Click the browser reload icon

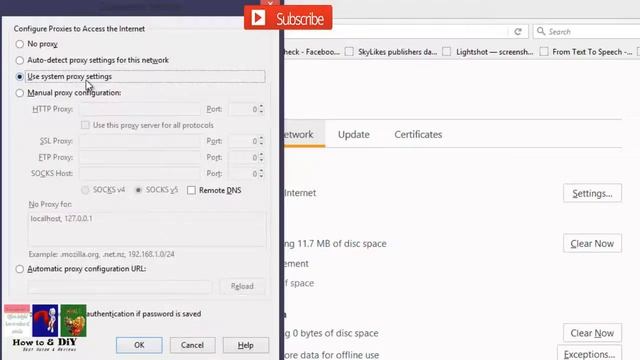pos(518,32)
